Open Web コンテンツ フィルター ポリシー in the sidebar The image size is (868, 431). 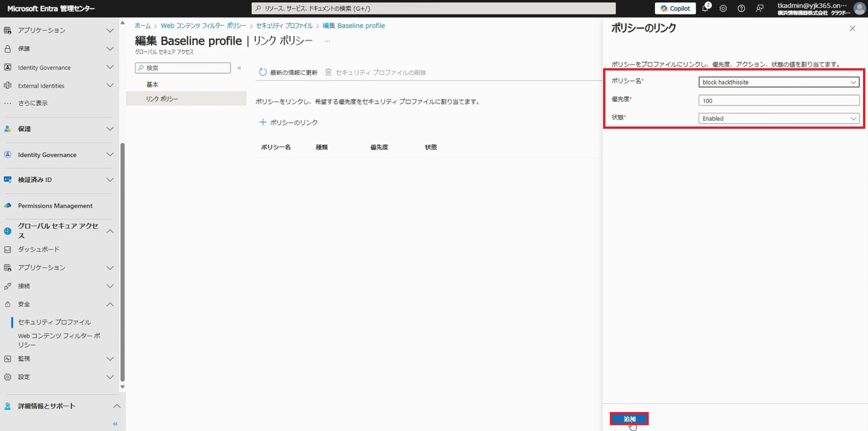(x=59, y=340)
